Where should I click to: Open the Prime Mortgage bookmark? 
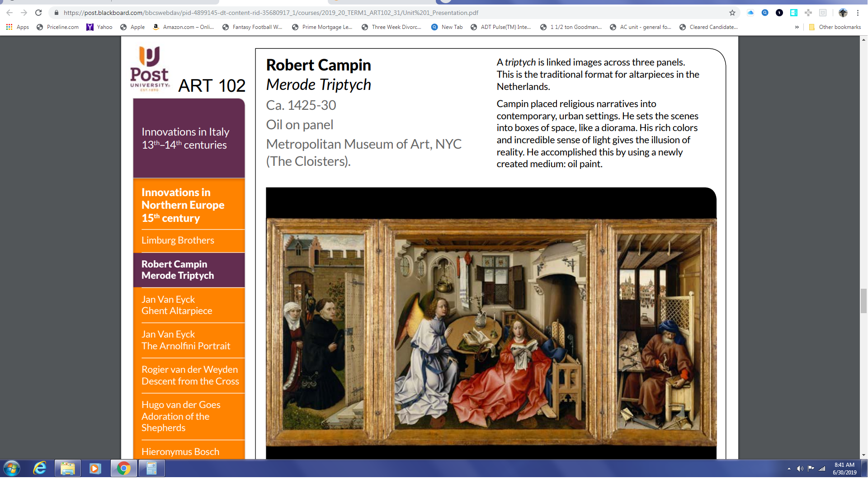pyautogui.click(x=322, y=27)
